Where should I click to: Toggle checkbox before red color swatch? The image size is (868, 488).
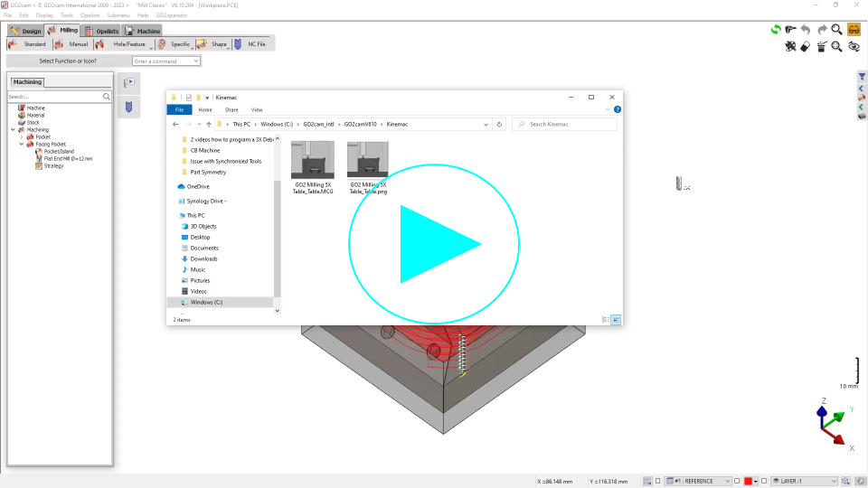pyautogui.click(x=737, y=481)
